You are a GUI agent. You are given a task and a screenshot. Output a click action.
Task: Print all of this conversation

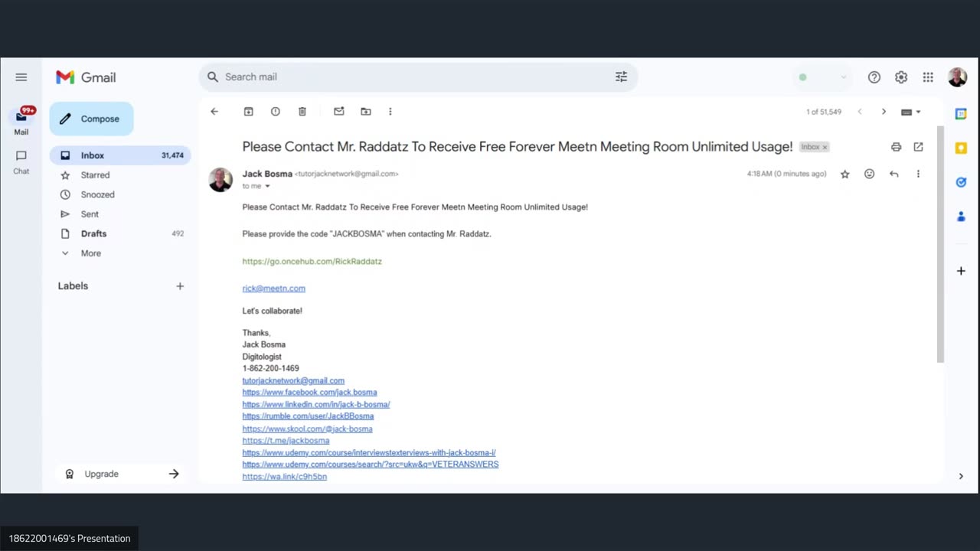point(896,147)
